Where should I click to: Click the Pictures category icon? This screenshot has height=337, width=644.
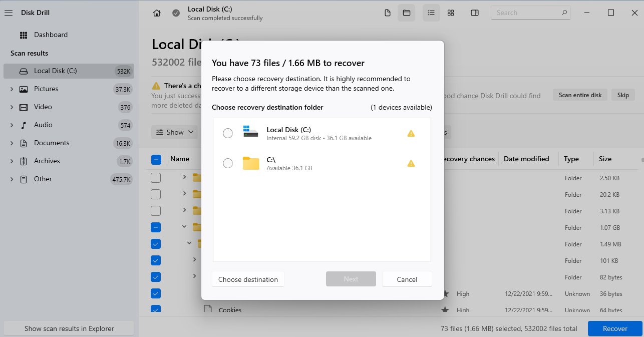pyautogui.click(x=24, y=89)
